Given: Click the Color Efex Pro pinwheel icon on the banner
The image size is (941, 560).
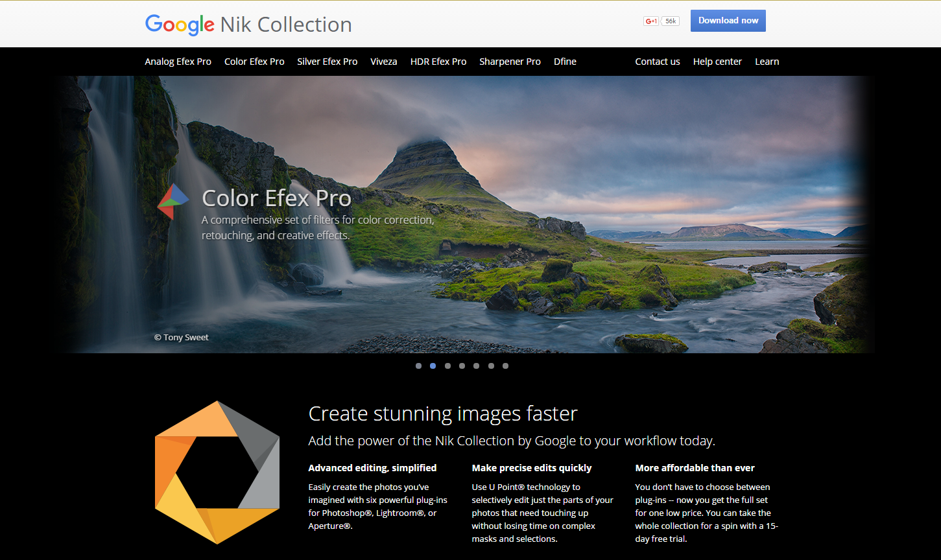Looking at the screenshot, I should (x=173, y=200).
